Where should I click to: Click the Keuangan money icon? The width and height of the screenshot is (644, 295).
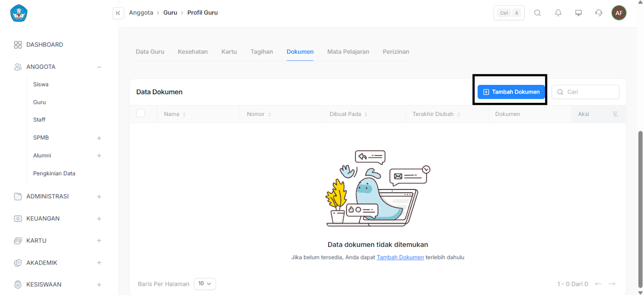(18, 219)
